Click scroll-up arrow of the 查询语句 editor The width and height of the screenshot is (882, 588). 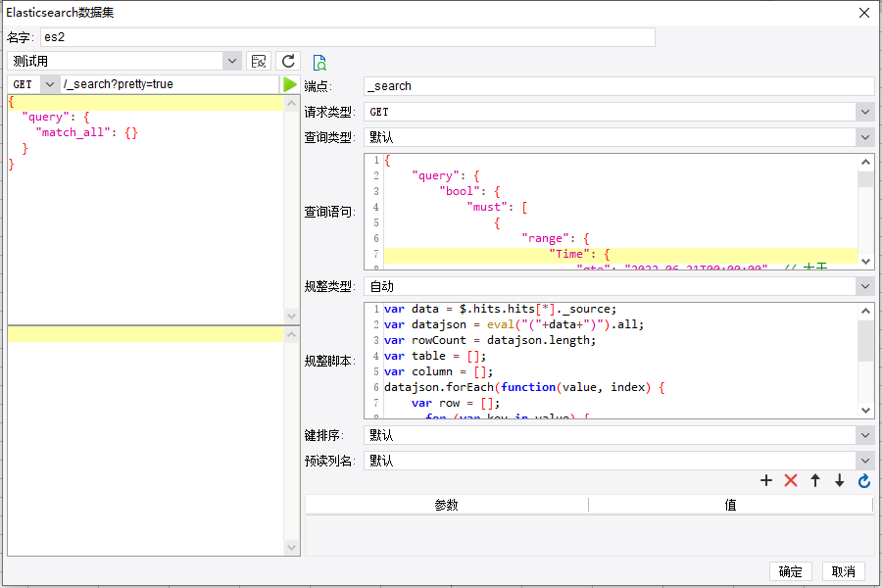pyautogui.click(x=865, y=163)
